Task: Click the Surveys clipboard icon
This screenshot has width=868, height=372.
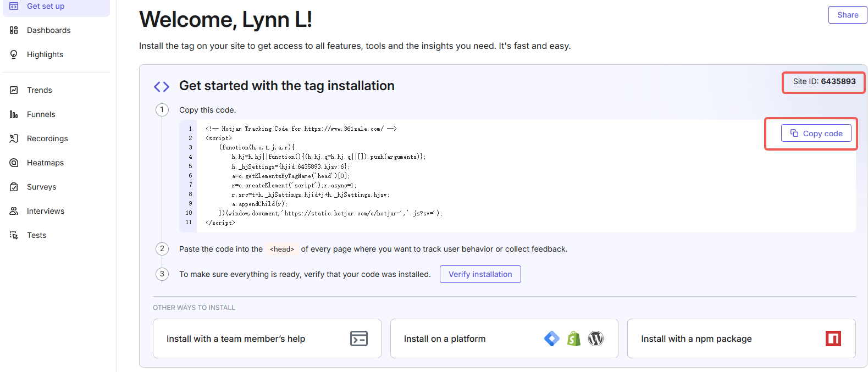Action: pos(14,187)
